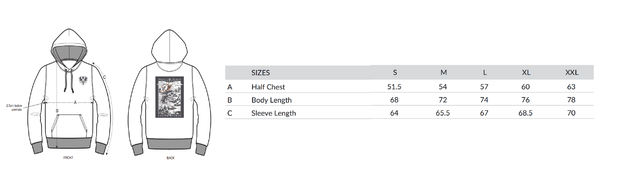Viewport: 644px width, 185px height.
Task: Click the S size column header
Action: pos(395,73)
